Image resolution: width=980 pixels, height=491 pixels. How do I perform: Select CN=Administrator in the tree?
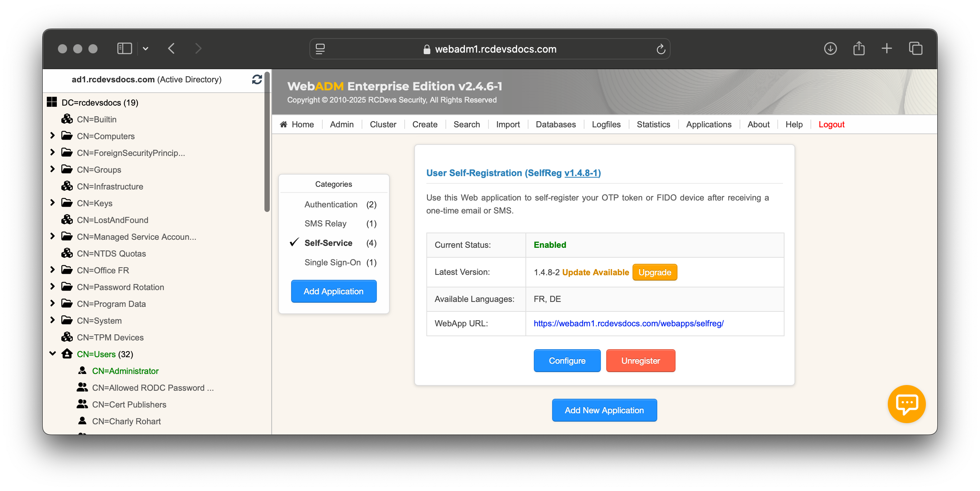pos(125,371)
